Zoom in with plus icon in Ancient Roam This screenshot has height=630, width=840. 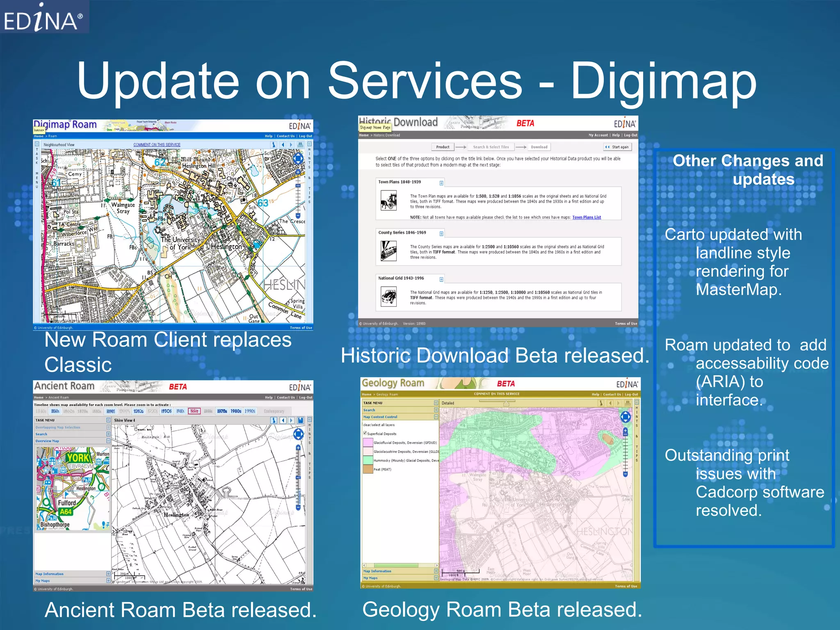[298, 448]
